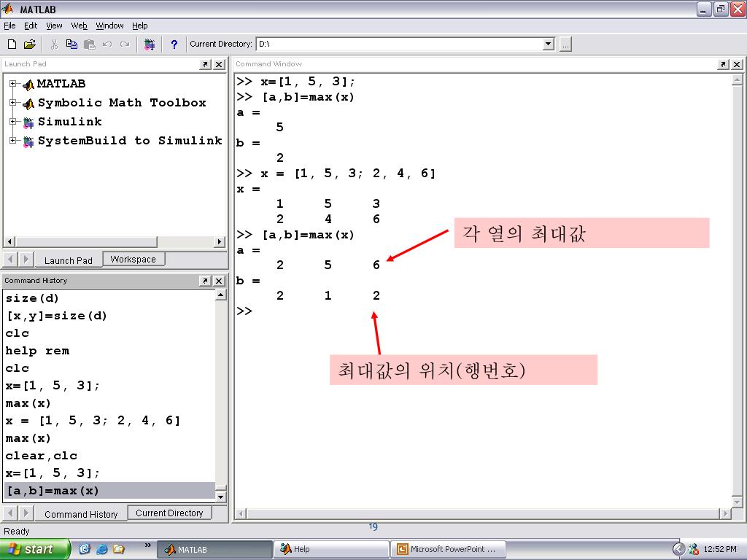Click Launch Pad horizontal scrollbar right arrow
This screenshot has height=560, width=747.
coord(219,242)
